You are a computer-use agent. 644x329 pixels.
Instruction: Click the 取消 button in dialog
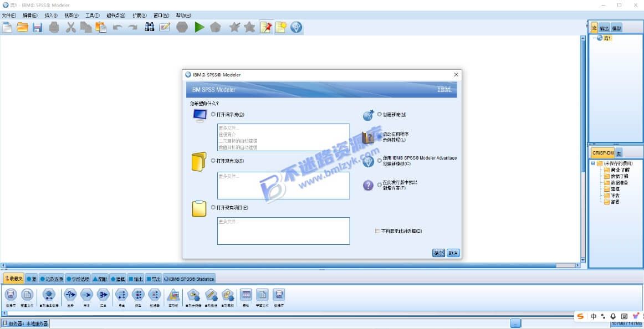point(453,253)
